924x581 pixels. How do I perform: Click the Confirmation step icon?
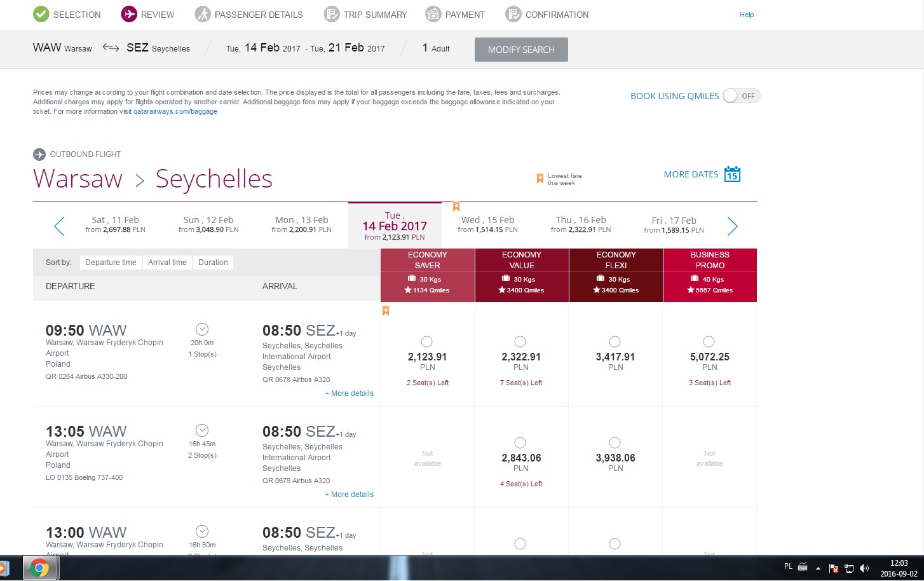click(x=513, y=14)
